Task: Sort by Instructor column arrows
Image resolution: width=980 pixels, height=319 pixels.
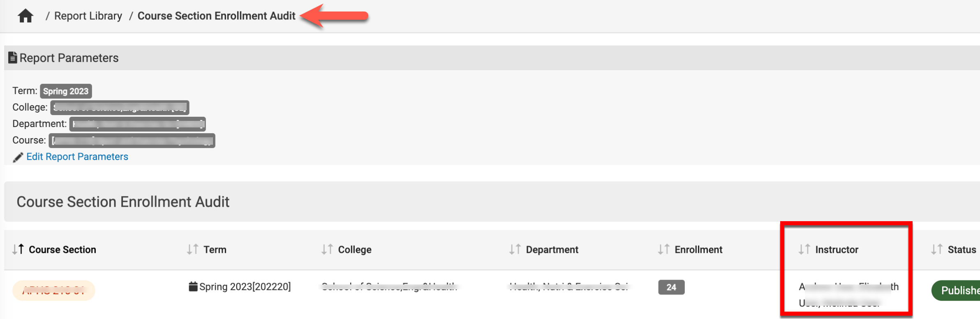Action: tap(804, 249)
